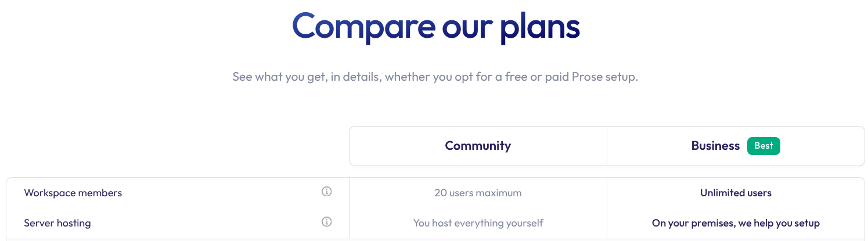Click "You host everything yourself" cell
The height and width of the screenshot is (241, 868).
point(478,223)
